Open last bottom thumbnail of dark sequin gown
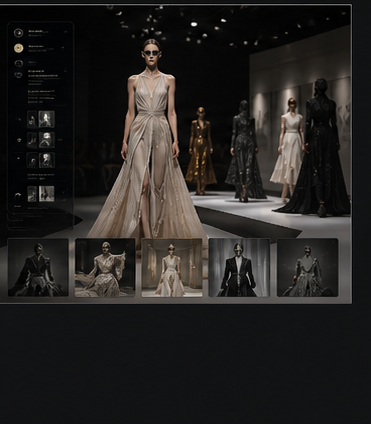This screenshot has height=424, width=371. tap(307, 267)
